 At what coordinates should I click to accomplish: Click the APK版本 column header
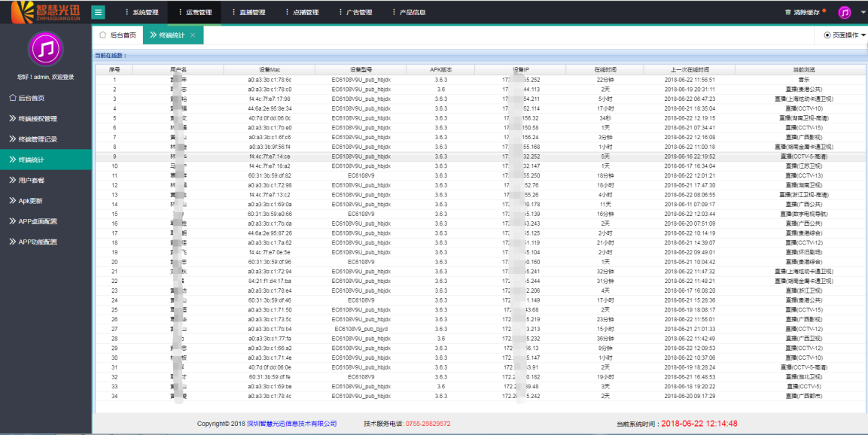[440, 70]
